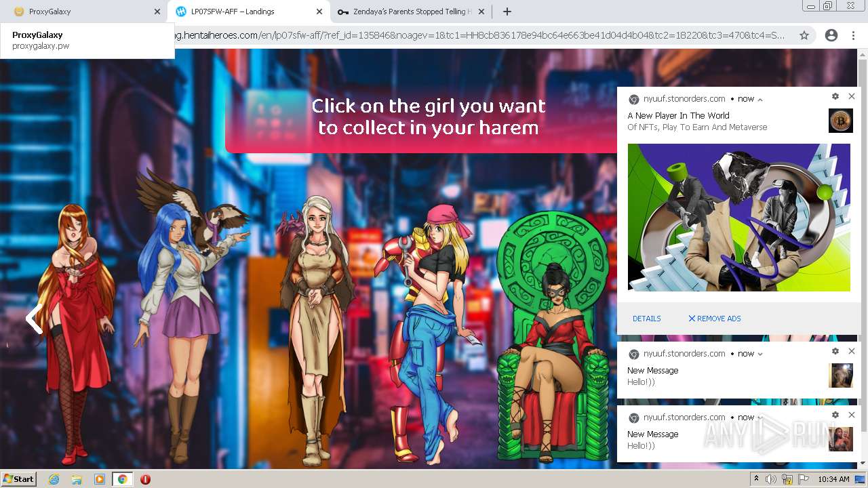The height and width of the screenshot is (488, 868).
Task: Dismiss the second New Message notification
Action: point(852,415)
